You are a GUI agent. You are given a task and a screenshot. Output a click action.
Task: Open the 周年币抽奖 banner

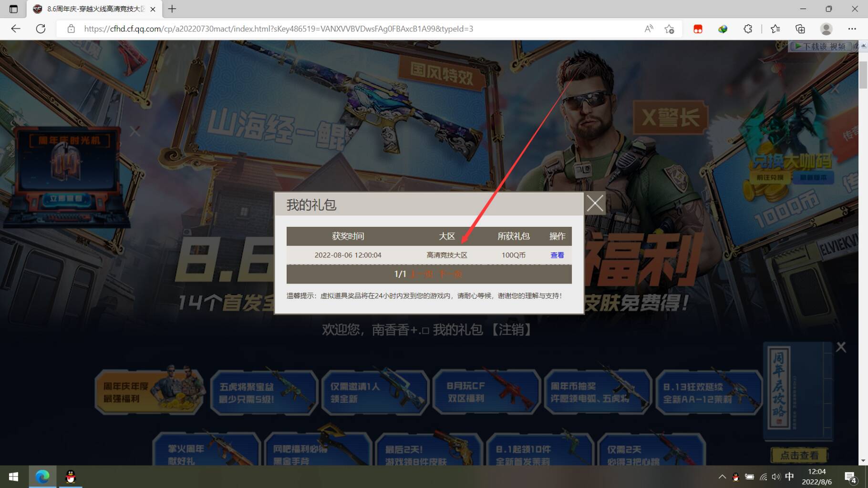click(598, 392)
